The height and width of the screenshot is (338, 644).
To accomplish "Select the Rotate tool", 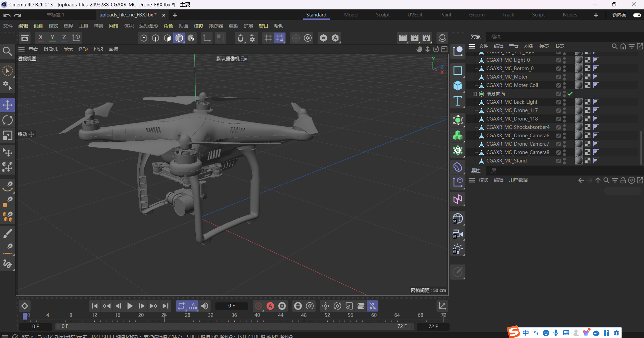I will pos(7,120).
